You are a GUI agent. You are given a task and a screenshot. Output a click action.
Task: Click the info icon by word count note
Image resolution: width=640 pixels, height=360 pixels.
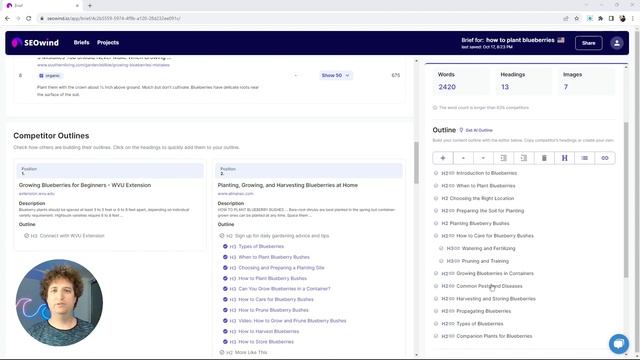435,108
